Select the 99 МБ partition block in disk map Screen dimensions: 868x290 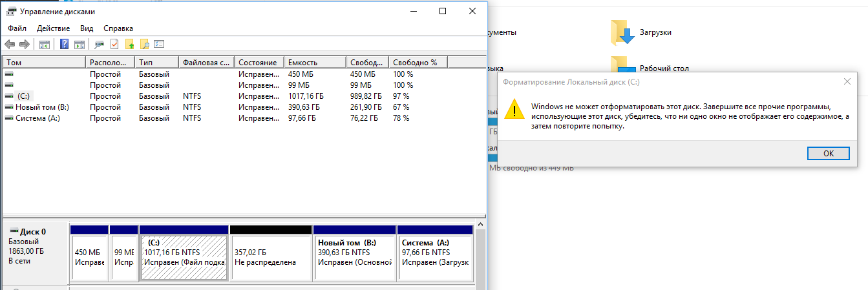click(x=124, y=253)
